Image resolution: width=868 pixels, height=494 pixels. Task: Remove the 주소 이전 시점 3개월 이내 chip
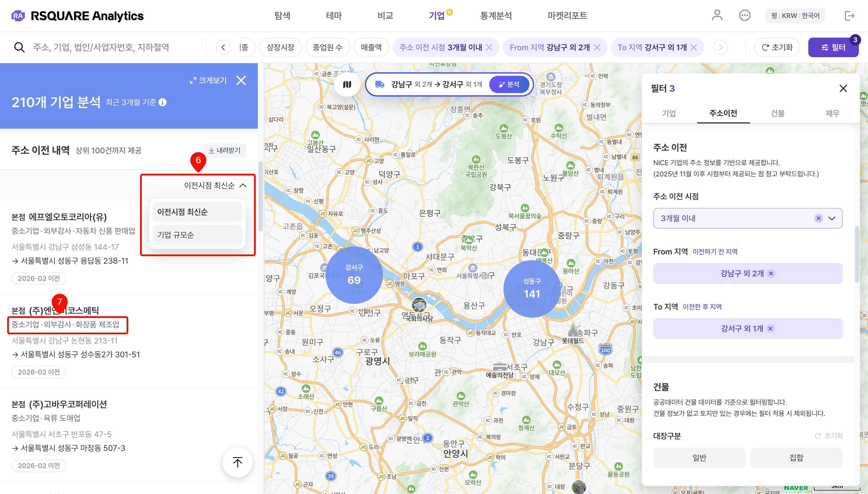tap(489, 47)
